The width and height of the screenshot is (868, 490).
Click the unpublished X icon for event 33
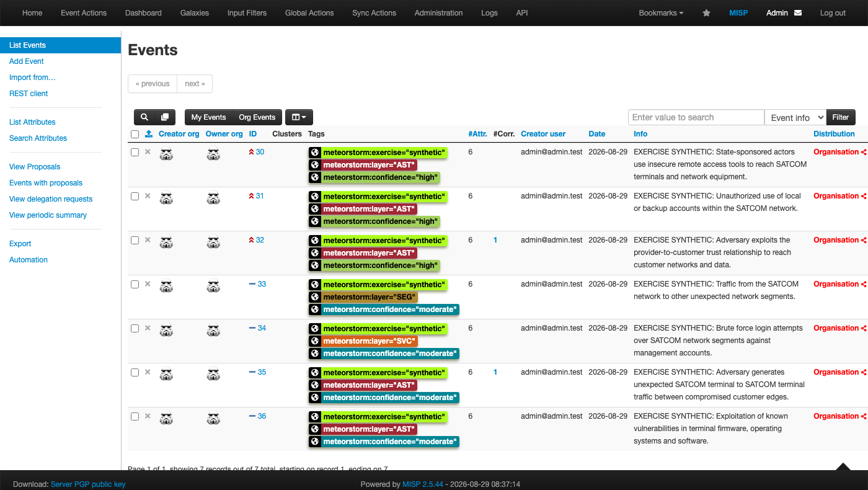pyautogui.click(x=148, y=284)
